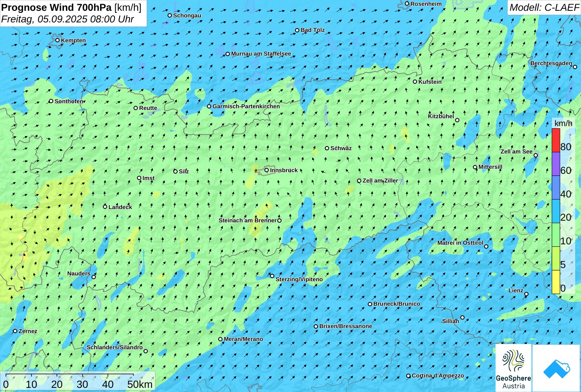The height and width of the screenshot is (392, 581).
Task: Select the 'Schwaz' town label
Action: click(x=341, y=148)
